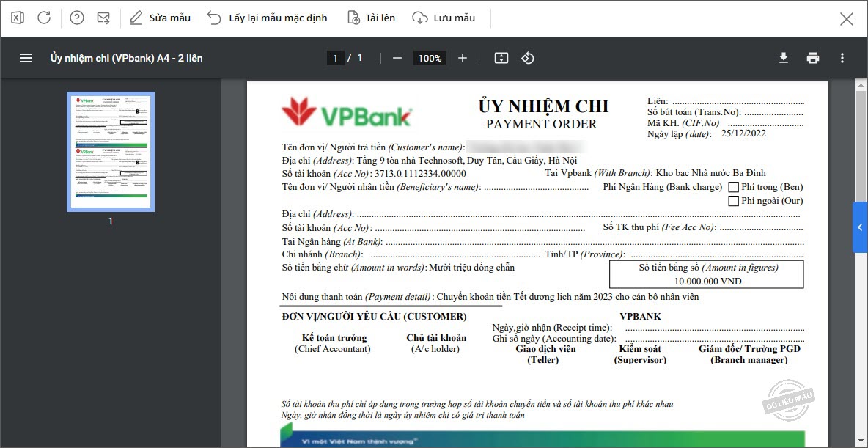Download the PDF document

coord(783,58)
